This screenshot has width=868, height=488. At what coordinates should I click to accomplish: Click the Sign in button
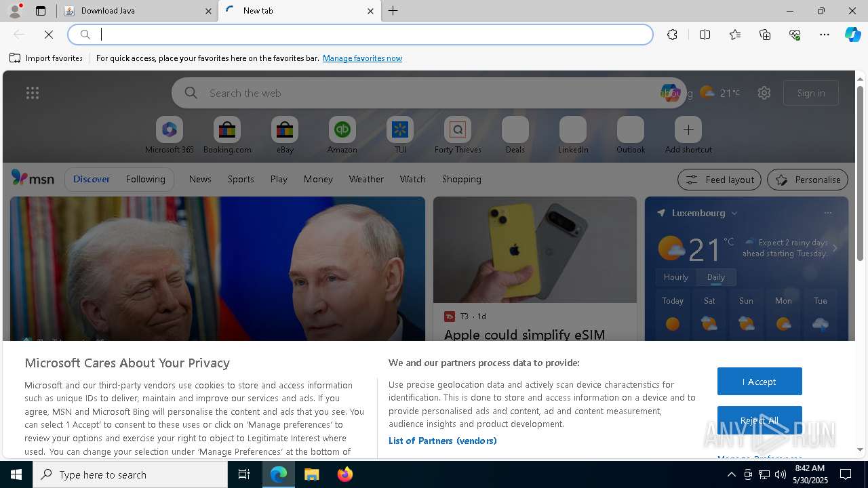(x=811, y=93)
